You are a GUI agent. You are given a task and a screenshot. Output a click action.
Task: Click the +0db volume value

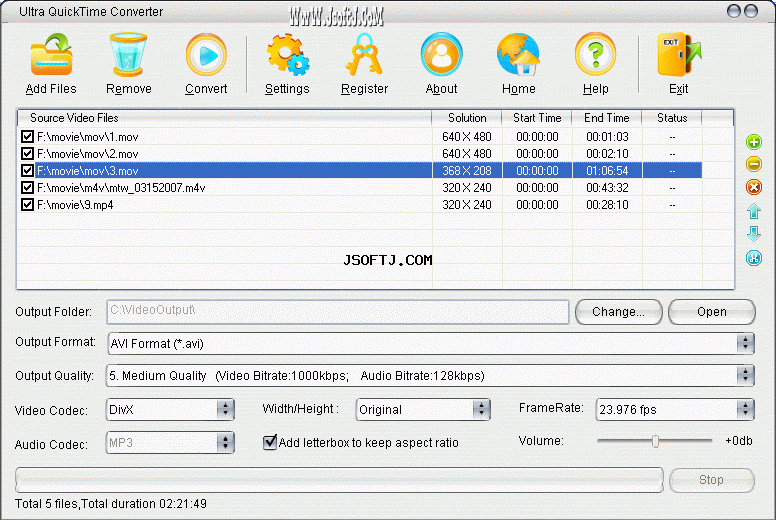click(x=738, y=441)
